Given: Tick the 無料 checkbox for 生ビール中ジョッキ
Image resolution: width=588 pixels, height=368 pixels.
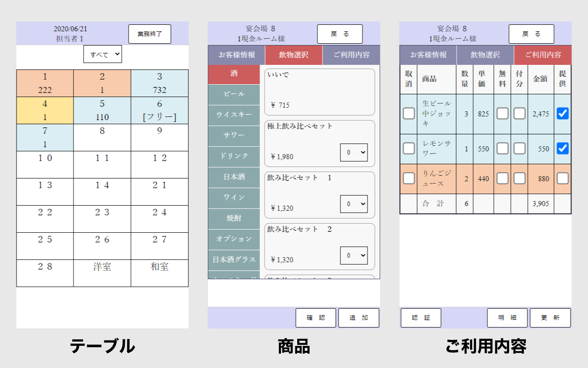Looking at the screenshot, I should tap(502, 114).
